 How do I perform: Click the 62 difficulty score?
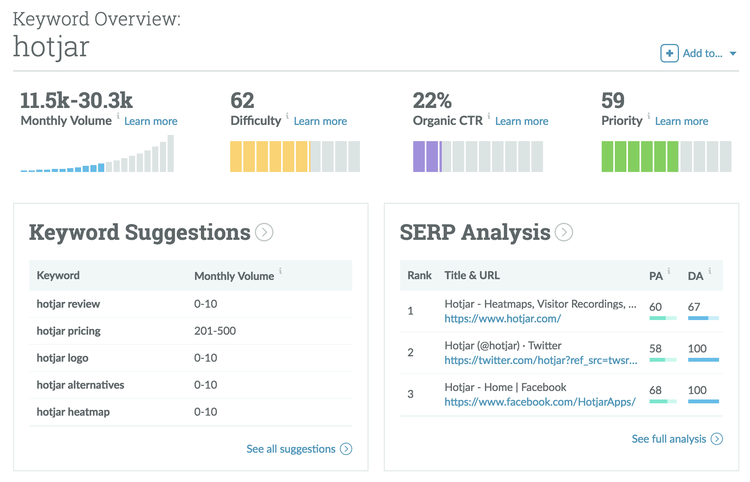[x=242, y=100]
